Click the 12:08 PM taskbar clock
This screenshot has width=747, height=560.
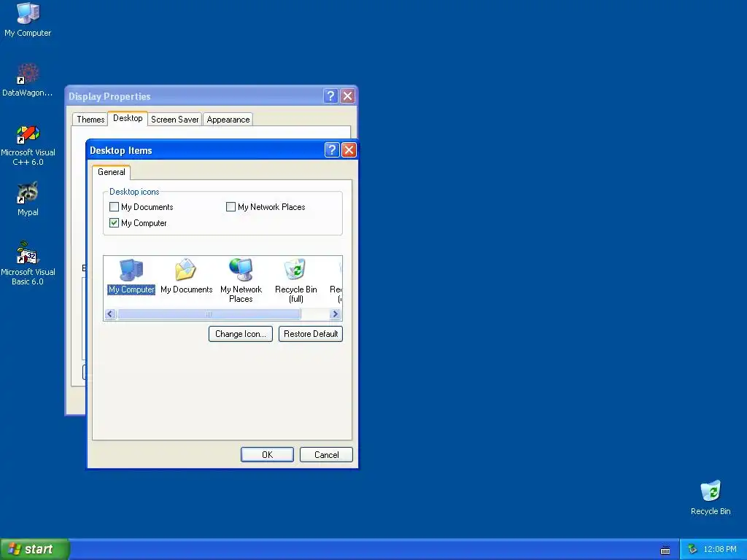click(x=720, y=550)
